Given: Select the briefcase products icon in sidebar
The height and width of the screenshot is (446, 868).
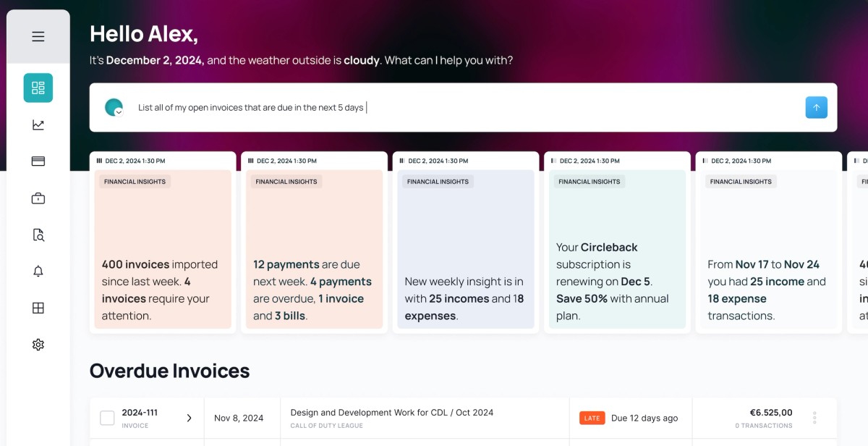Looking at the screenshot, I should coord(38,197).
